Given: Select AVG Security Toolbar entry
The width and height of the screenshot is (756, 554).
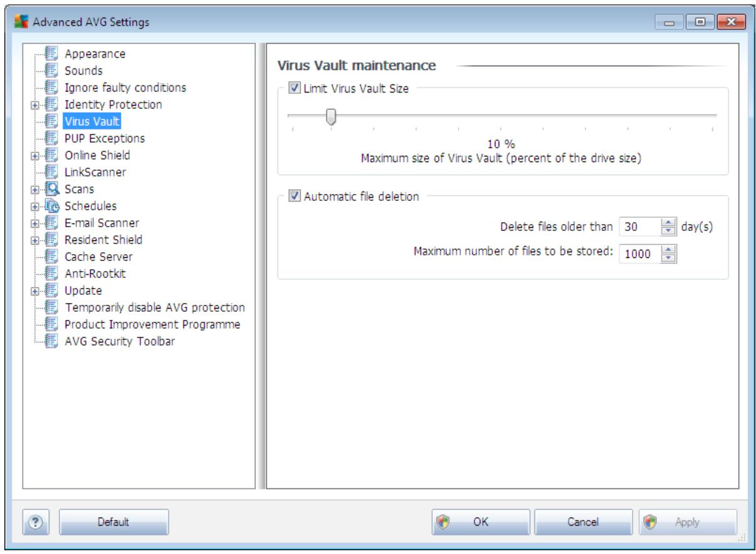Looking at the screenshot, I should click(120, 341).
